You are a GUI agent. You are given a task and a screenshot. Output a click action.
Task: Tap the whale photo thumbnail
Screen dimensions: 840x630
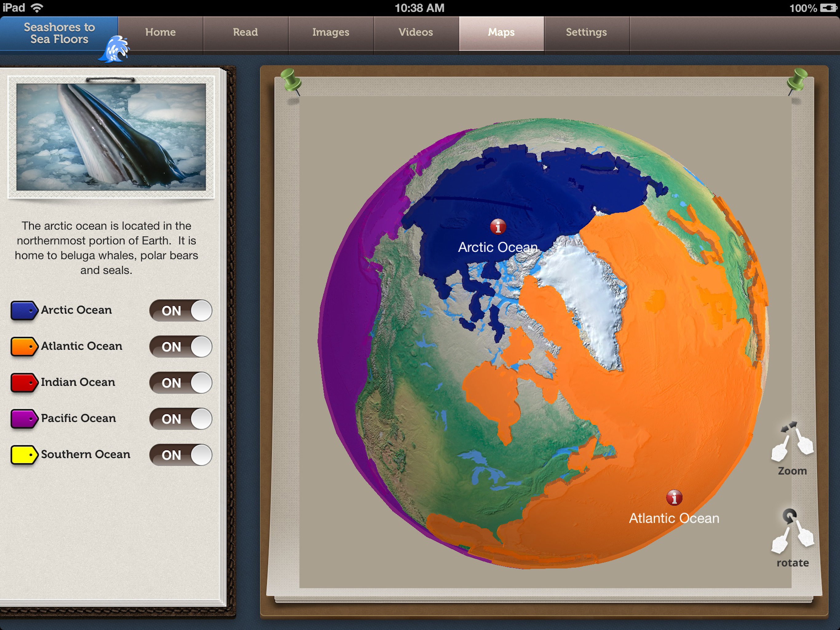(x=111, y=137)
